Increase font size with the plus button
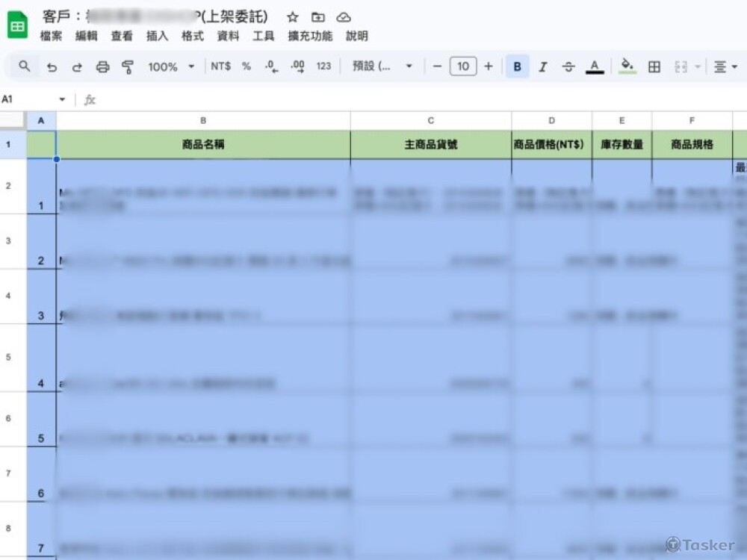 pyautogui.click(x=488, y=66)
